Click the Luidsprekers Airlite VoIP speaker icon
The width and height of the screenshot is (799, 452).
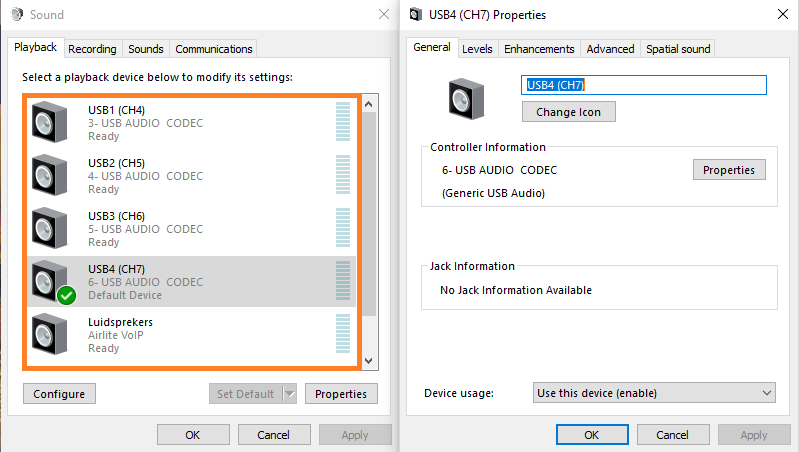(50, 334)
